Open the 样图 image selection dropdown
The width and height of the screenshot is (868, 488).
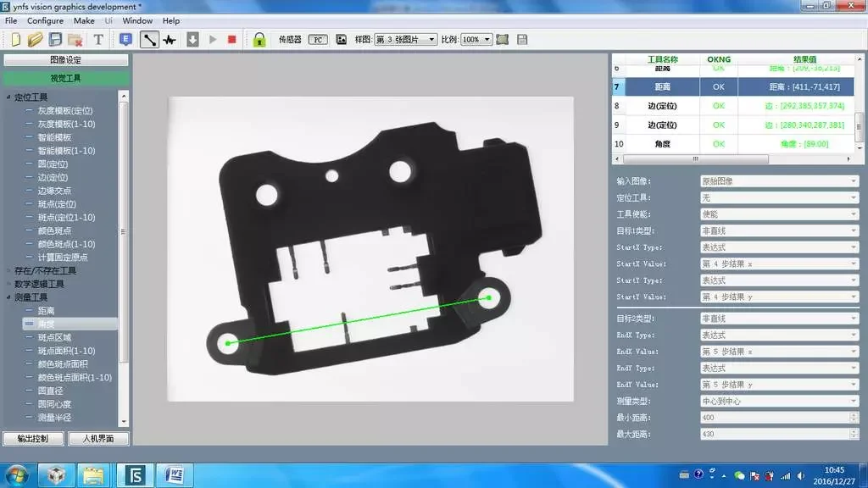tap(405, 39)
